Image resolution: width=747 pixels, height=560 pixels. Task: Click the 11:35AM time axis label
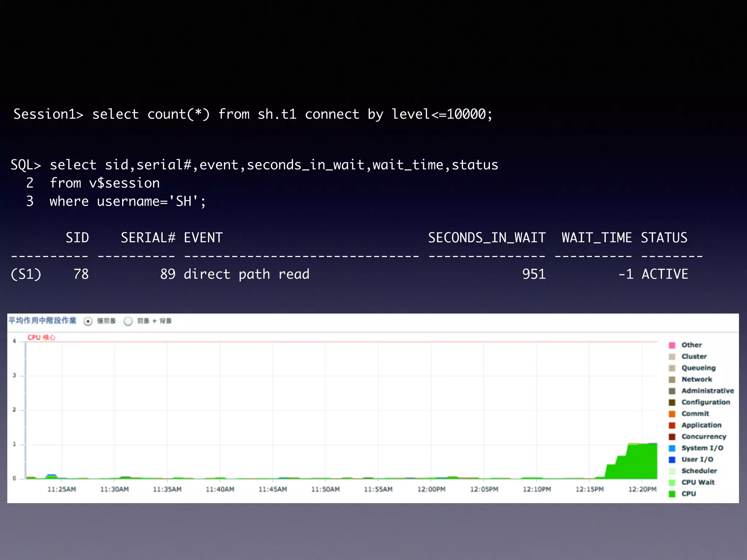(x=167, y=489)
